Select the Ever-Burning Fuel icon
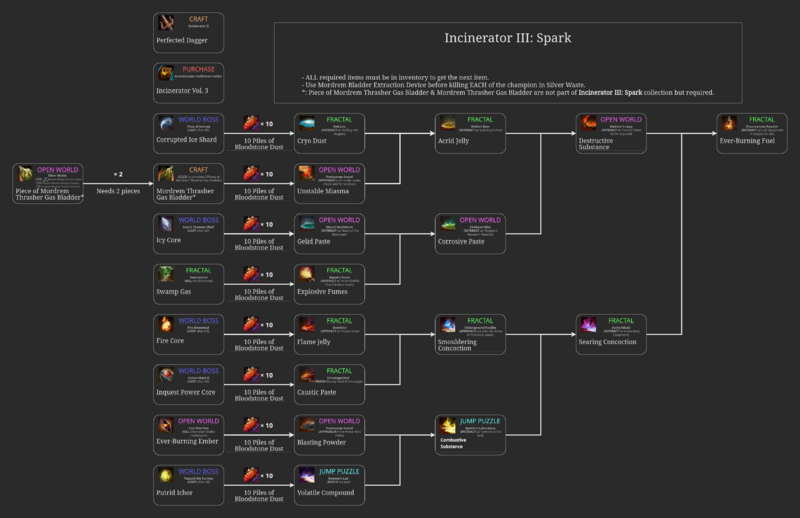800x518 pixels. [729, 123]
